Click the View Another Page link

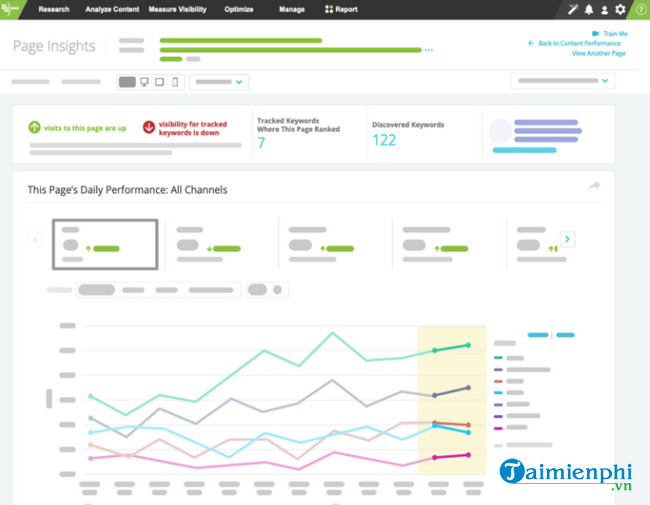coord(598,53)
